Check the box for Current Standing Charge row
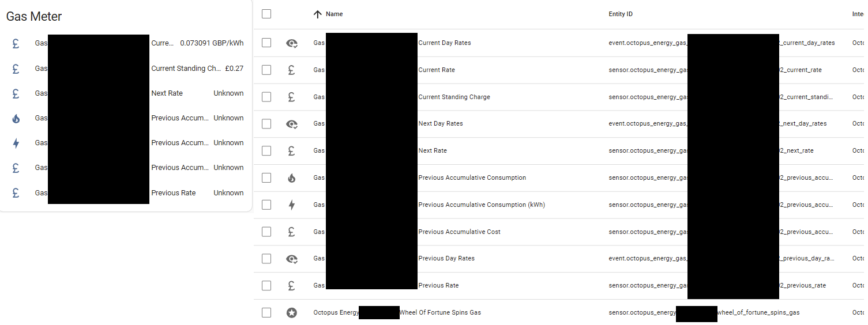The width and height of the screenshot is (868, 325). click(266, 97)
